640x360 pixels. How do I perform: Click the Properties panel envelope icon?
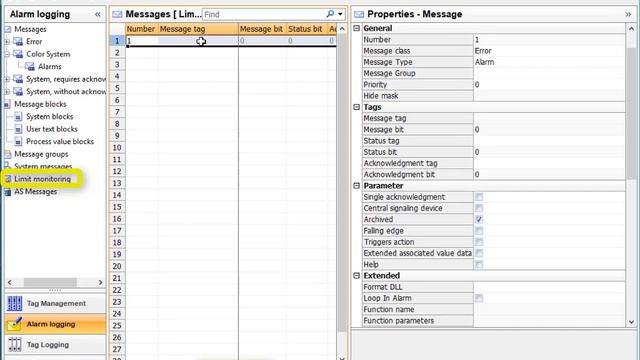click(359, 14)
